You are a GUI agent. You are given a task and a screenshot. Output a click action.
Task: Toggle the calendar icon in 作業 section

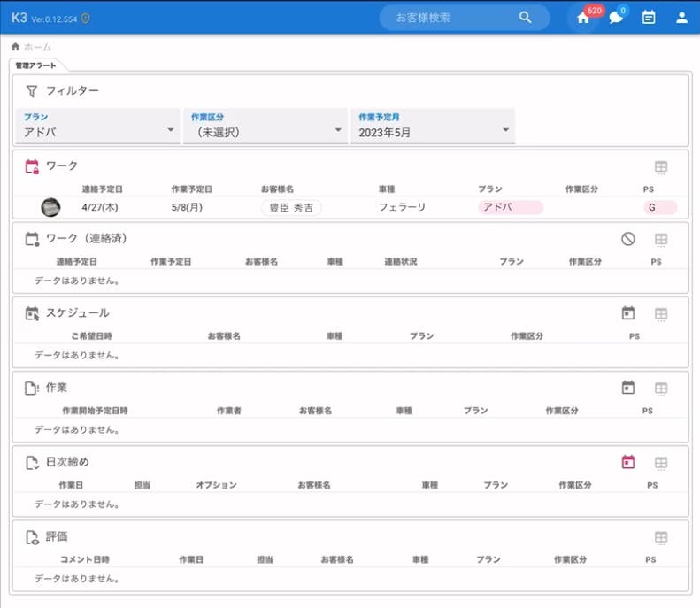628,388
